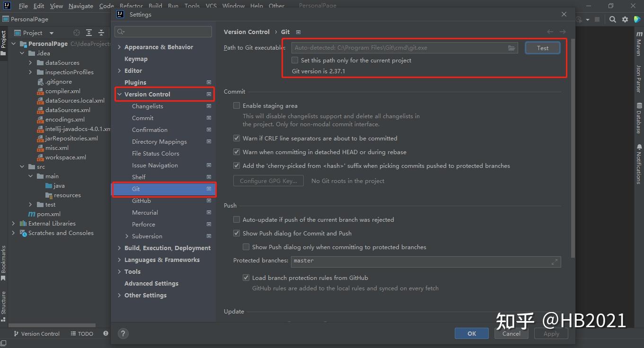Expand the Editor settings section
The width and height of the screenshot is (644, 348).
pos(119,70)
